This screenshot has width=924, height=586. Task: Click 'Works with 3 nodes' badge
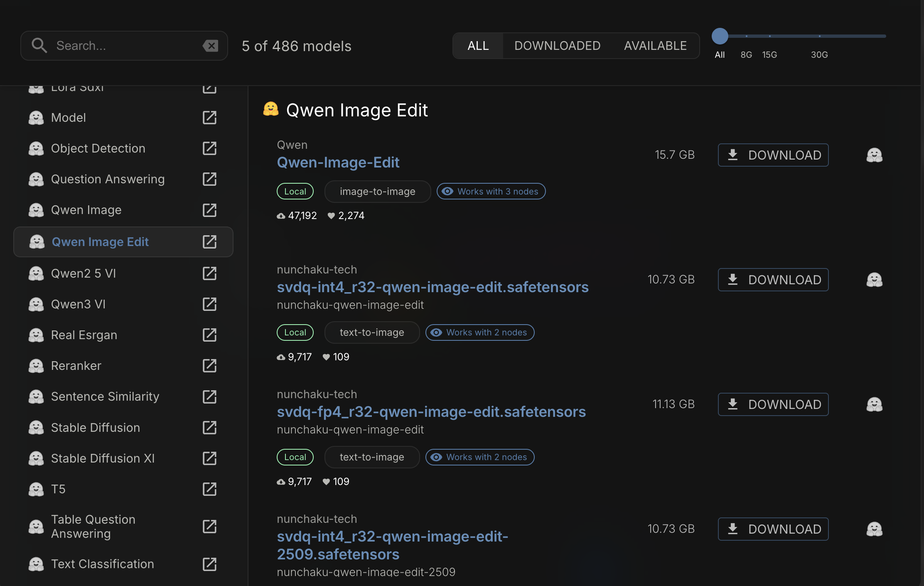tap(491, 191)
